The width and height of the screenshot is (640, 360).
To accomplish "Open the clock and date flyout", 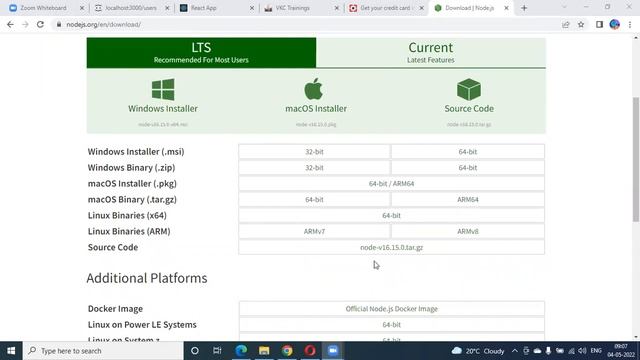I will click(x=620, y=351).
